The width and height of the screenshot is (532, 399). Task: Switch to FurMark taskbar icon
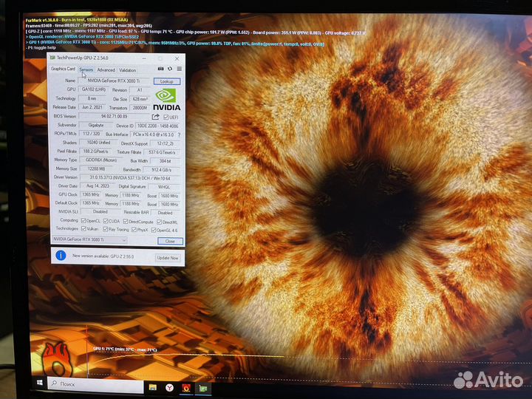coord(186,388)
